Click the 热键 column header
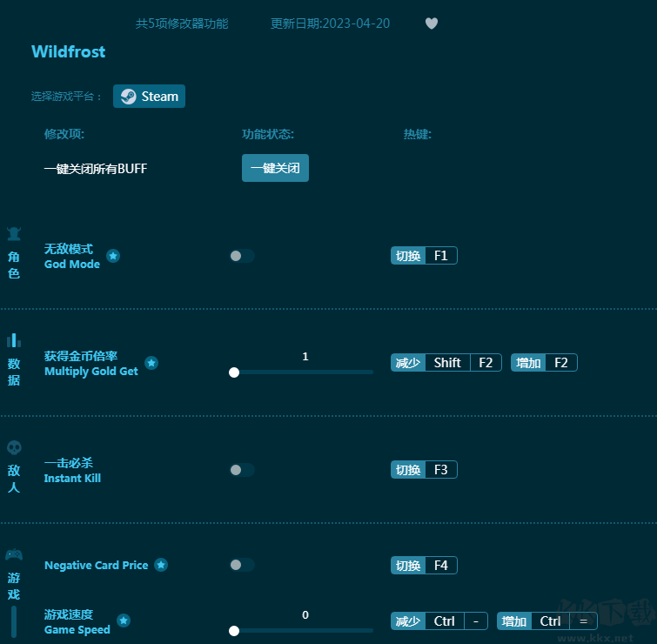657x644 pixels. click(418, 134)
